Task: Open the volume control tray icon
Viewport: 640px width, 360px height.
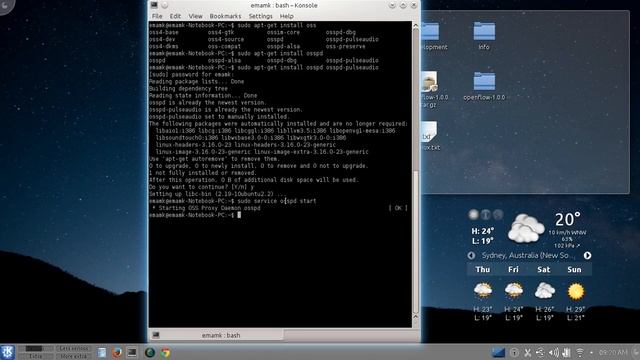Action: [x=553, y=352]
